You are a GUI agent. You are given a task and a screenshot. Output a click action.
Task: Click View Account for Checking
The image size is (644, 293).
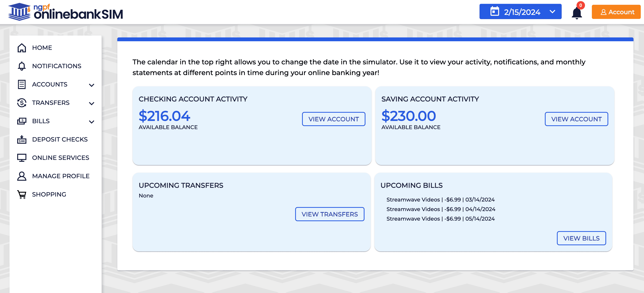[x=334, y=119]
